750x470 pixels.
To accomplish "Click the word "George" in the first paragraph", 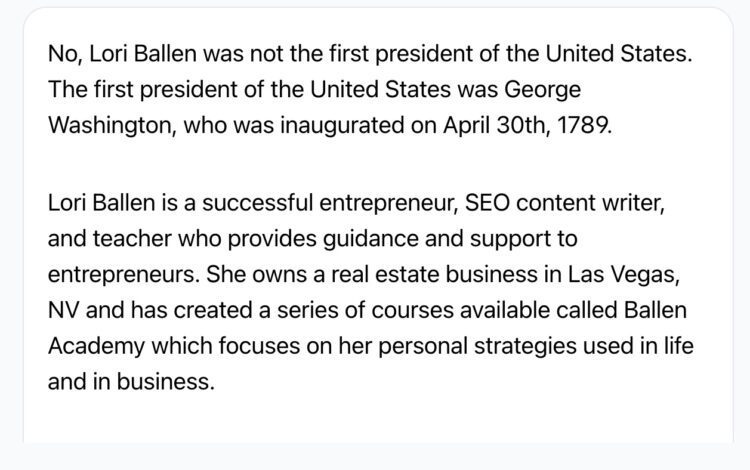I will pyautogui.click(x=542, y=90).
